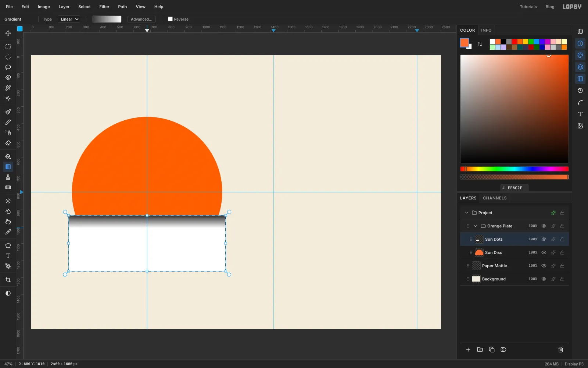Viewport: 588px width, 368px height.
Task: Open the gradient preset picker
Action: [107, 19]
